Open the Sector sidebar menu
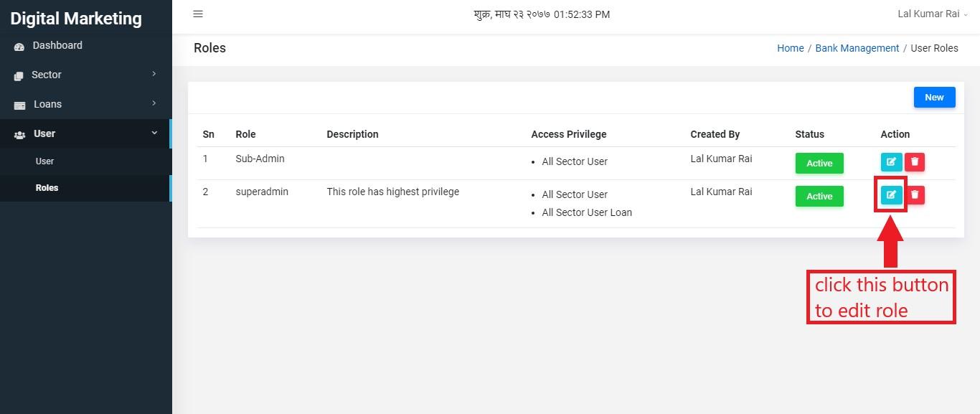The image size is (980, 414). pyautogui.click(x=86, y=75)
